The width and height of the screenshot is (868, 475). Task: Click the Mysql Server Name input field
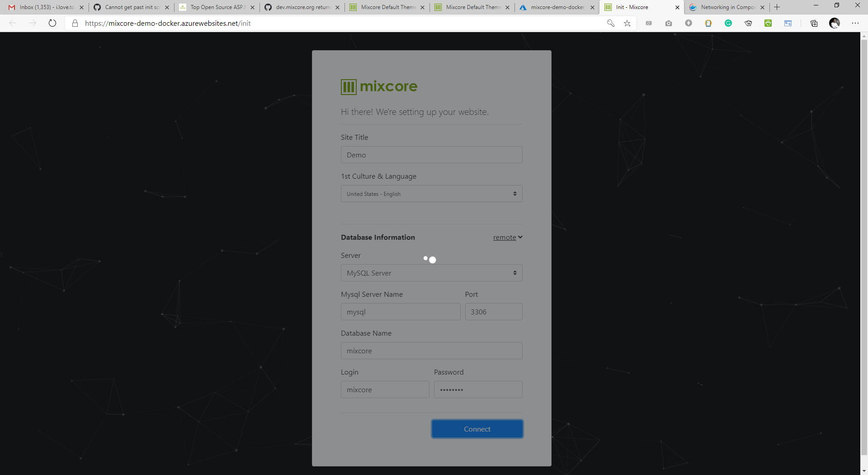(400, 312)
